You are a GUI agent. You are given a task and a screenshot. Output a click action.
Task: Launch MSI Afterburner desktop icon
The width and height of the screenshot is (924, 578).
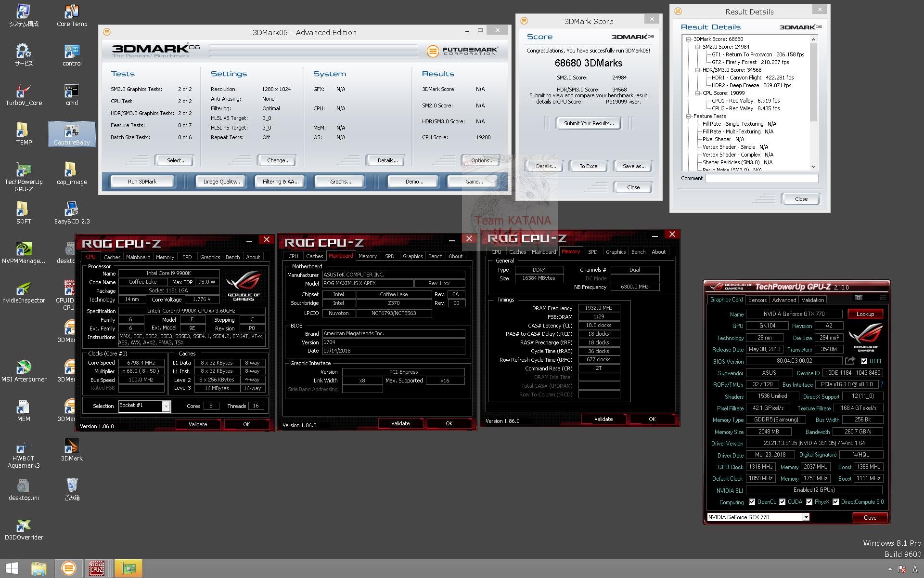[24, 371]
